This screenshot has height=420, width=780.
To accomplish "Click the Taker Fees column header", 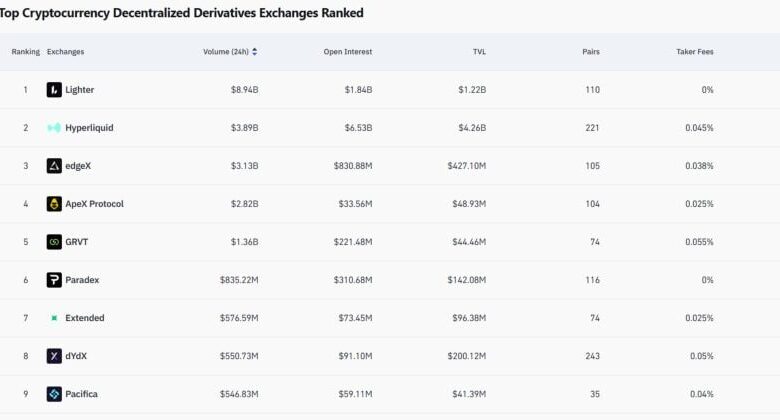I will (694, 52).
